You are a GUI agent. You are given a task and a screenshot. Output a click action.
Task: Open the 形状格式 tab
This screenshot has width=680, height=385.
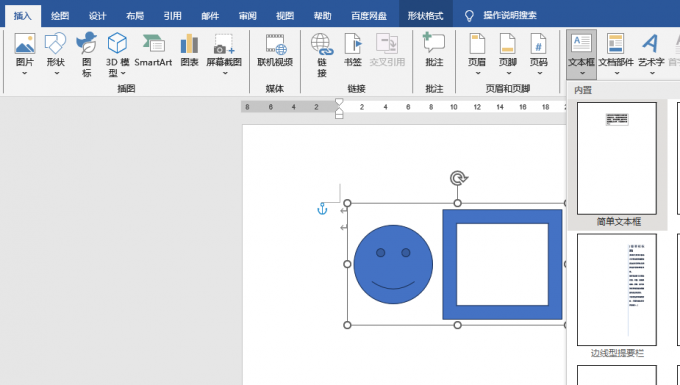[425, 16]
